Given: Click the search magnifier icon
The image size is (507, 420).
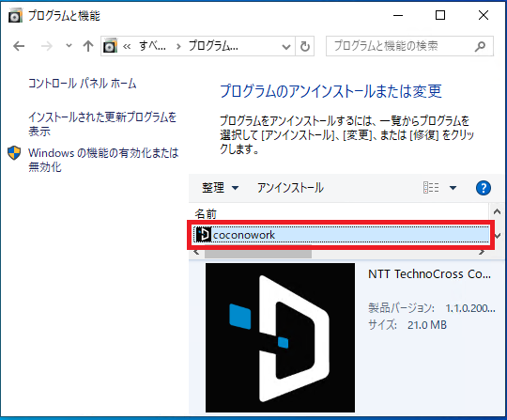Looking at the screenshot, I should (x=481, y=46).
